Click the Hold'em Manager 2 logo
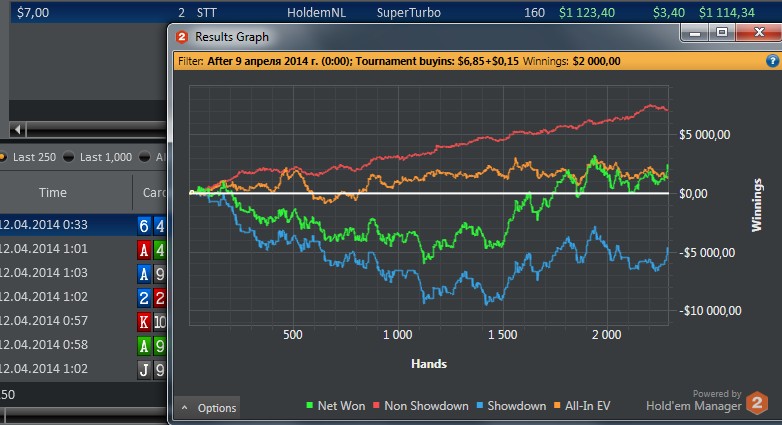Image resolution: width=782 pixels, height=425 pixels. [x=757, y=403]
